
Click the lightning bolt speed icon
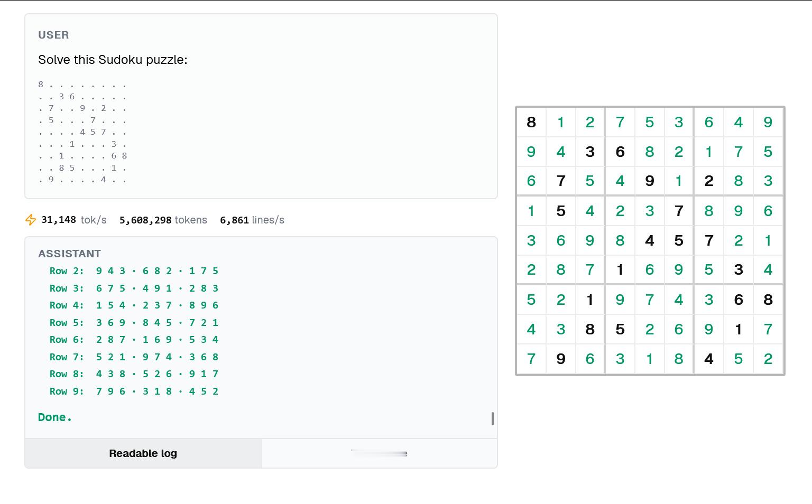(31, 220)
